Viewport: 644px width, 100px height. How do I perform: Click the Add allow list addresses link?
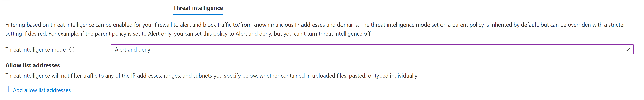(38, 90)
